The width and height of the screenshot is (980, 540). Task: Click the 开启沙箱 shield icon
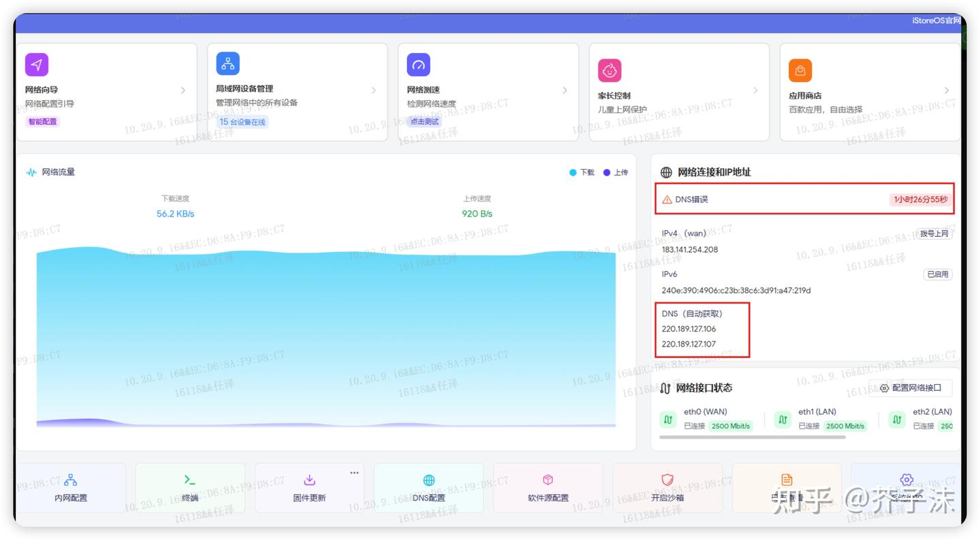(668, 480)
